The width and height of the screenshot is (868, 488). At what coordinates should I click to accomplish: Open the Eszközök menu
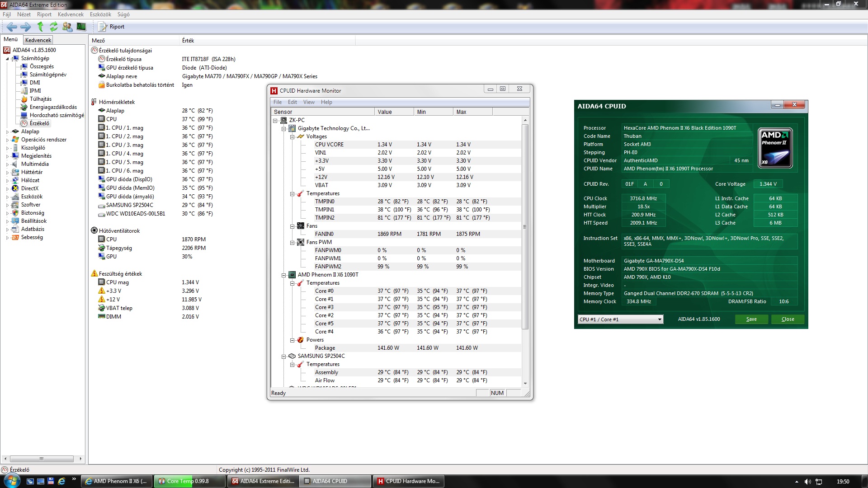pos(100,14)
